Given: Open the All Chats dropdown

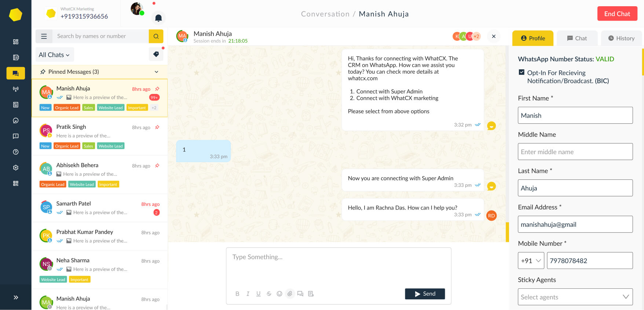Looking at the screenshot, I should pos(55,55).
